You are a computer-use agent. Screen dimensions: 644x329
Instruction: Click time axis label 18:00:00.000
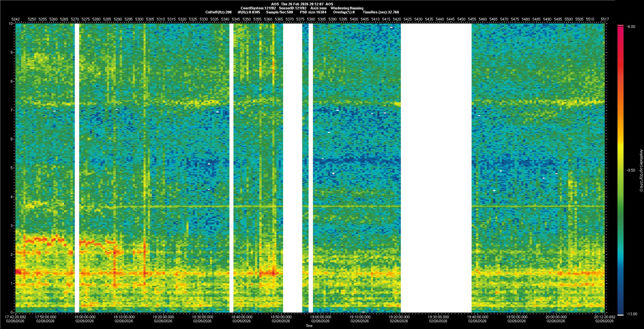[x=85, y=317]
